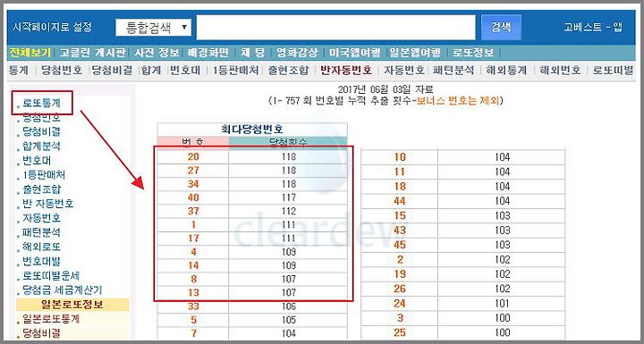Screen dimensions: 644x344
Task: Open the 일본앱여행 menu item
Action: 415,53
